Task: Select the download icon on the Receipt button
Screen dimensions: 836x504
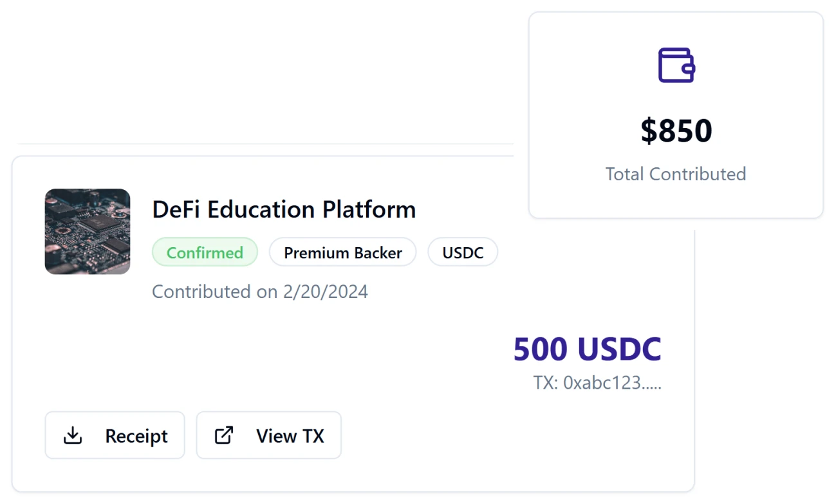Action: pyautogui.click(x=73, y=435)
